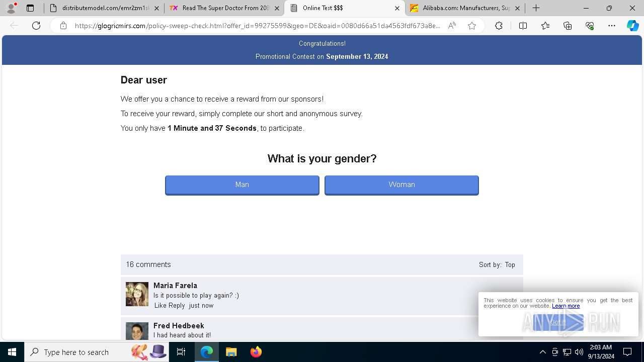
Task: Show hidden system tray icons
Action: tap(542, 352)
